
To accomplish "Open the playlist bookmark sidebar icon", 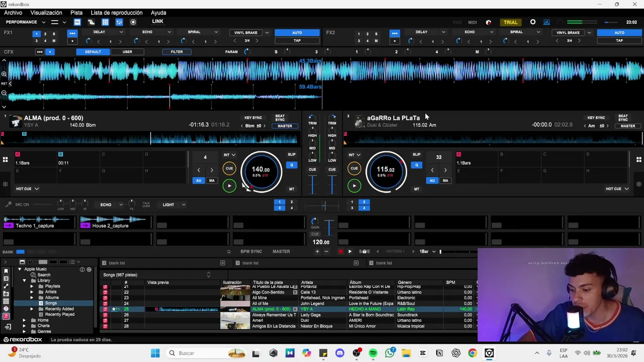I will [6, 271].
